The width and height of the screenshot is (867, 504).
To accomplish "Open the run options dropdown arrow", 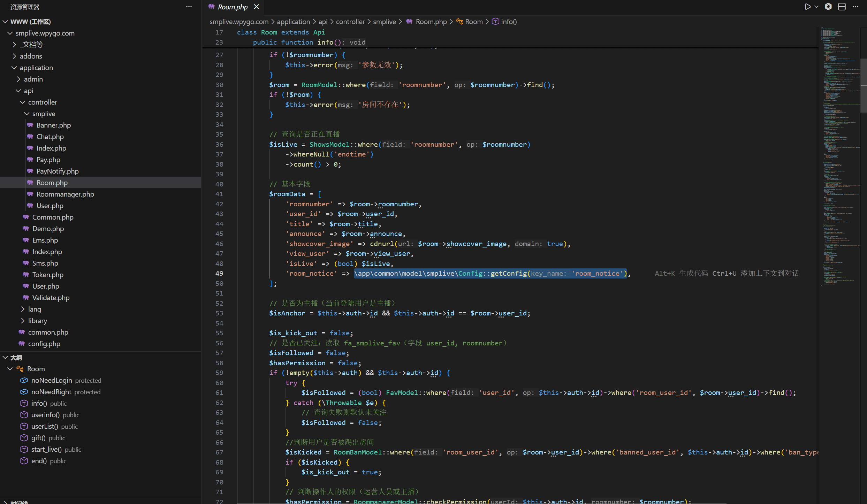I will pos(816,7).
